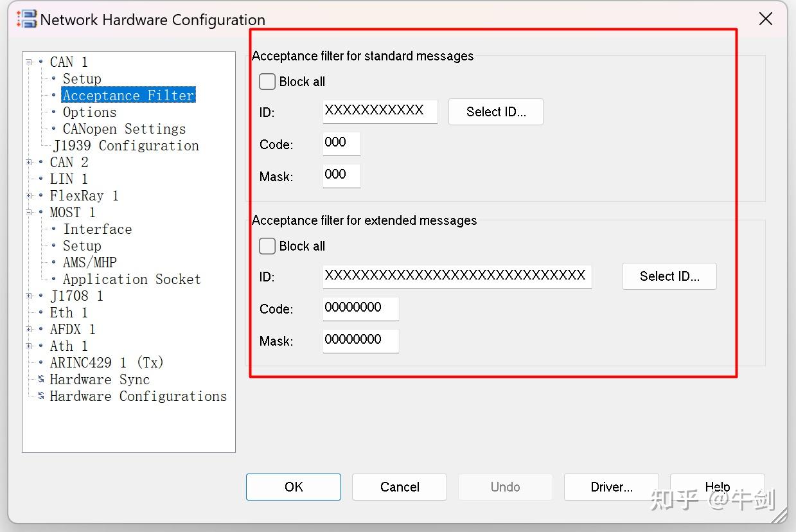Viewport: 796px width, 532px height.
Task: Click the standard messages Mask field
Action: pyautogui.click(x=341, y=175)
